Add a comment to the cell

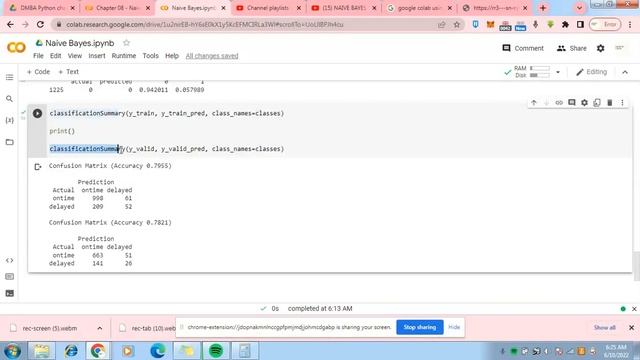coord(571,103)
